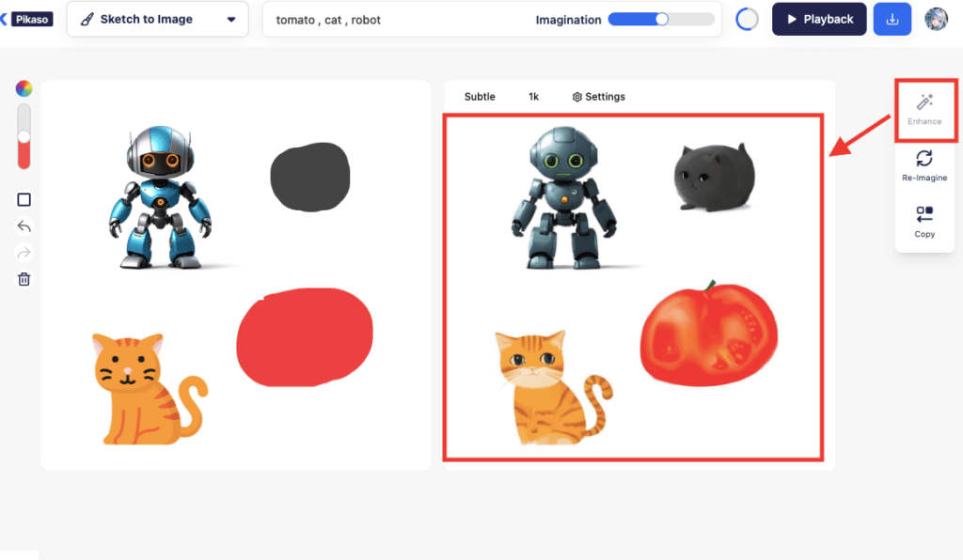963x560 pixels.
Task: Click the undo arrow icon
Action: coord(23,226)
